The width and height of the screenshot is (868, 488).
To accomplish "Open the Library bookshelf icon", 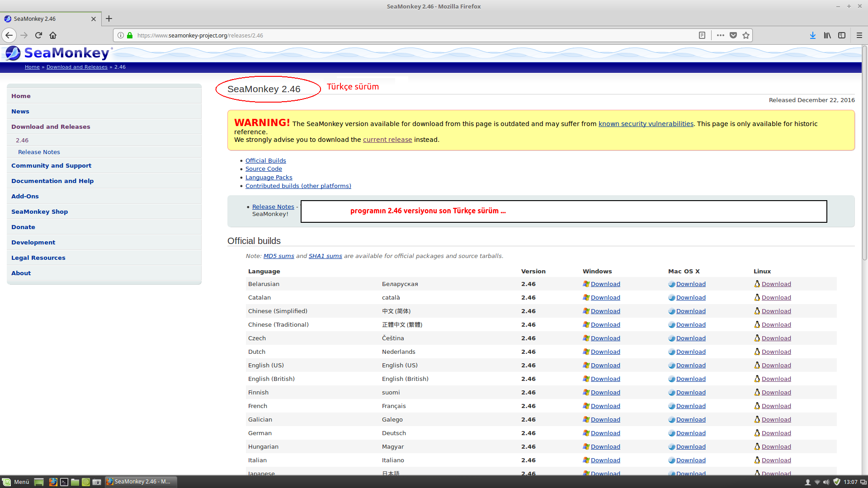I will (827, 35).
